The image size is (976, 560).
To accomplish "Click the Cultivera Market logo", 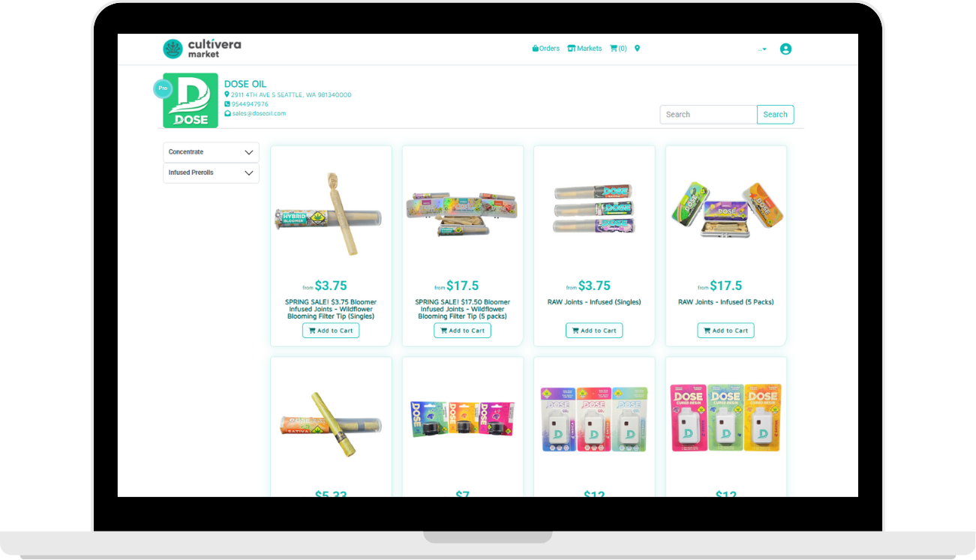I will pos(202,49).
